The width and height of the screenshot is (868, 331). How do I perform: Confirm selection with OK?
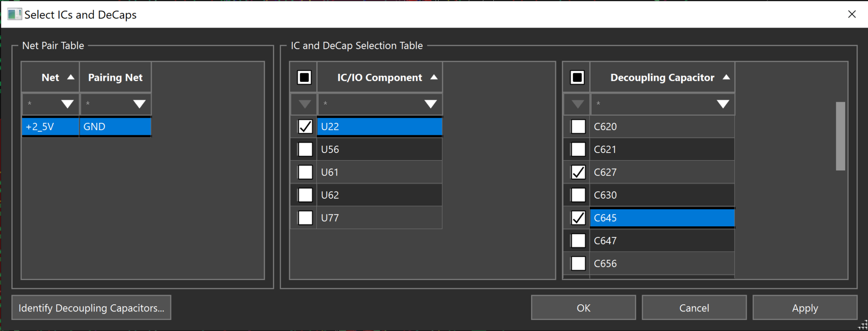[x=583, y=308]
